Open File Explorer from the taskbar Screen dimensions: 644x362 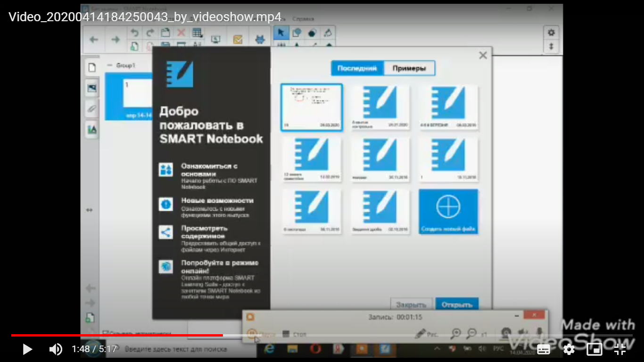tap(292, 349)
